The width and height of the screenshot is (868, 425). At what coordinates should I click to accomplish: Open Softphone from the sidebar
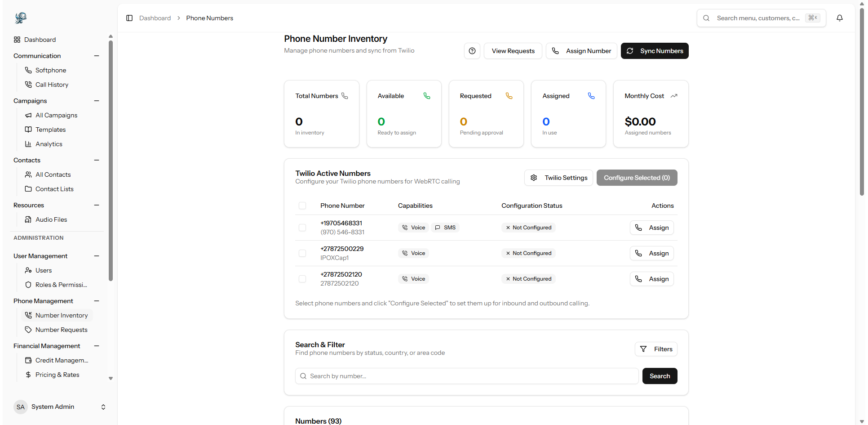point(50,70)
